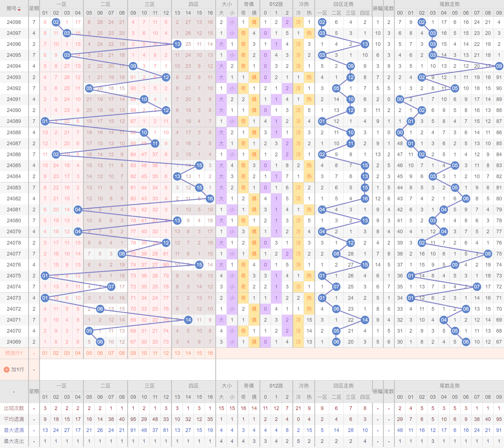Click the top 星期 column header
This screenshot has height=448, width=504.
coord(34,8)
